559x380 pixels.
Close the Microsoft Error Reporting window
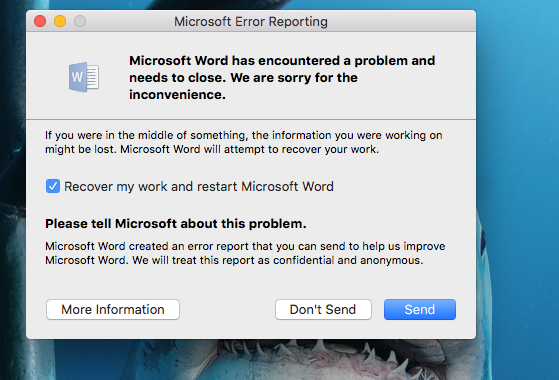(40, 21)
